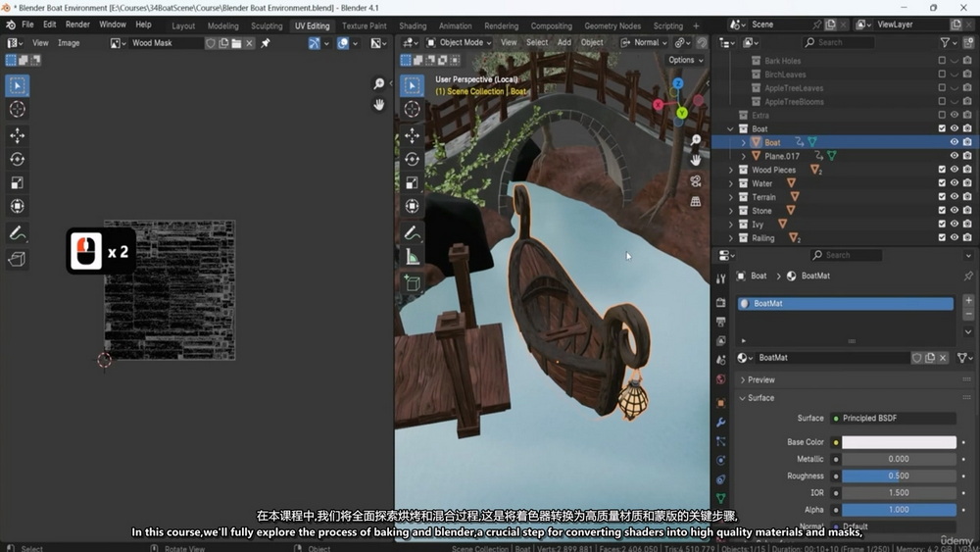The image size is (980, 552).
Task: Select the Move tool in UV editor
Action: click(17, 135)
